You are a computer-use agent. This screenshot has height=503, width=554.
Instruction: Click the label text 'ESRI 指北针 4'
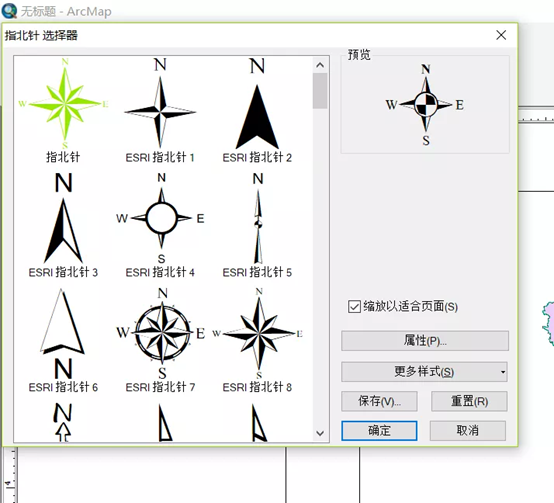160,272
